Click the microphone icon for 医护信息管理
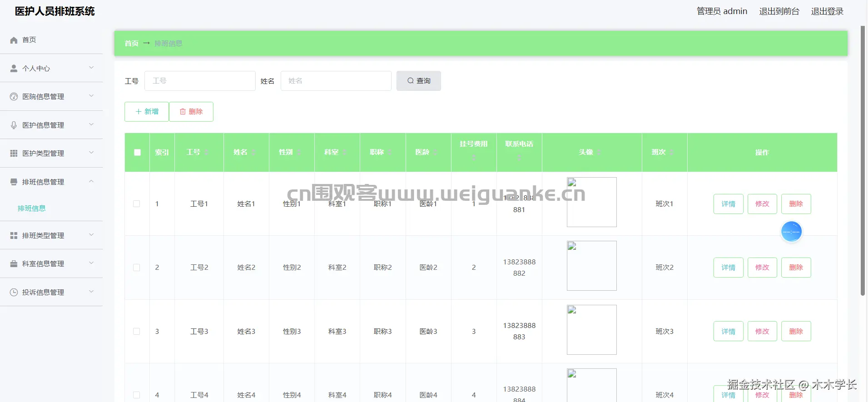The height and width of the screenshot is (402, 868). [x=14, y=125]
